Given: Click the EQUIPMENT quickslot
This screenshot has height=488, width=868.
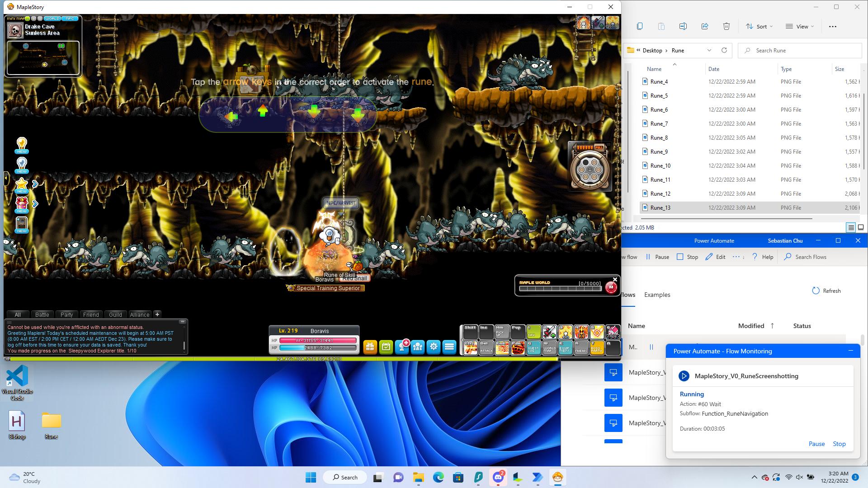Looking at the screenshot, I should tap(565, 347).
